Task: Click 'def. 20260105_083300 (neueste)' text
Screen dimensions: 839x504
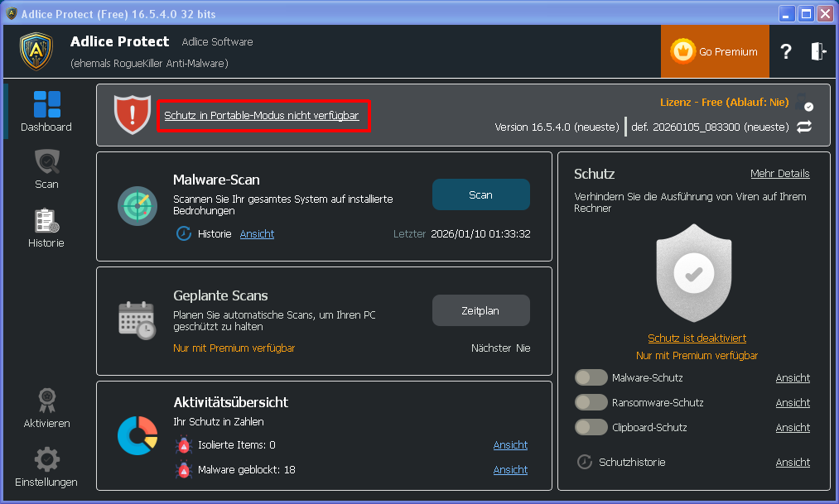Action: click(710, 127)
